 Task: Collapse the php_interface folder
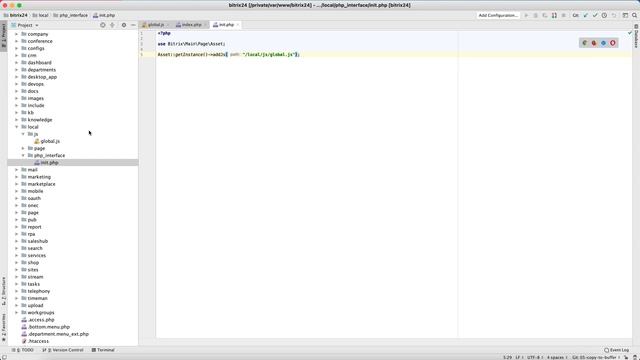click(x=23, y=156)
